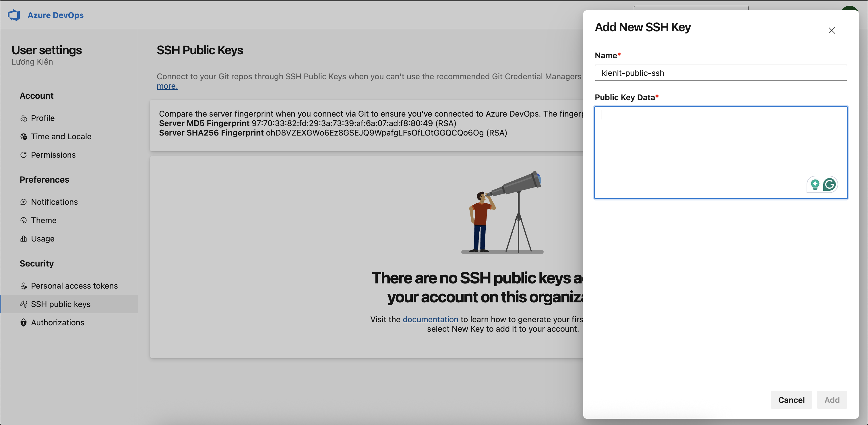868x425 pixels.
Task: Select SSH public keys menu item
Action: [69, 304]
